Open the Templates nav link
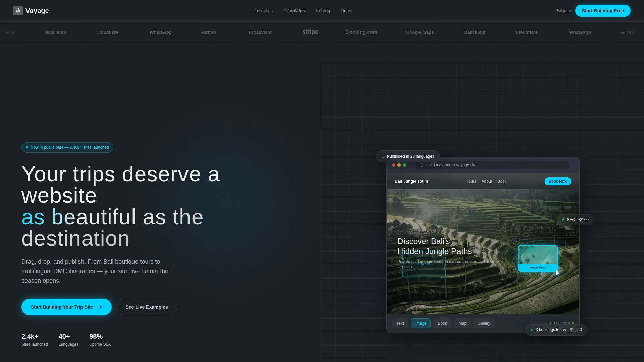644x362 pixels. 294,11
